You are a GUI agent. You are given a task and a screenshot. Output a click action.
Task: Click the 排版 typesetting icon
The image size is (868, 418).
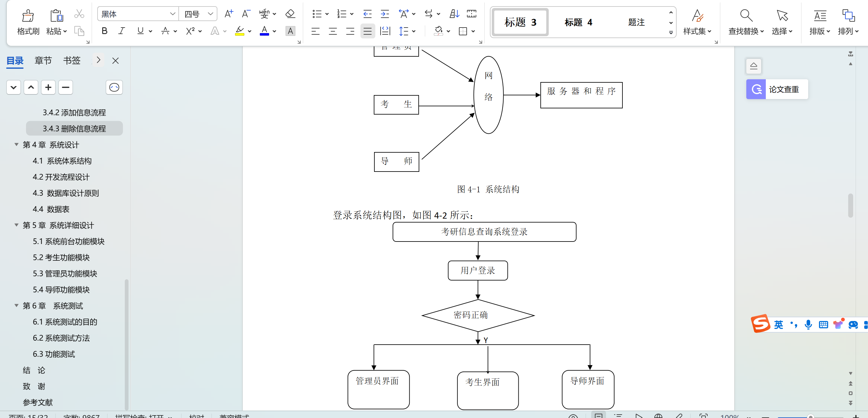pyautogui.click(x=819, y=22)
